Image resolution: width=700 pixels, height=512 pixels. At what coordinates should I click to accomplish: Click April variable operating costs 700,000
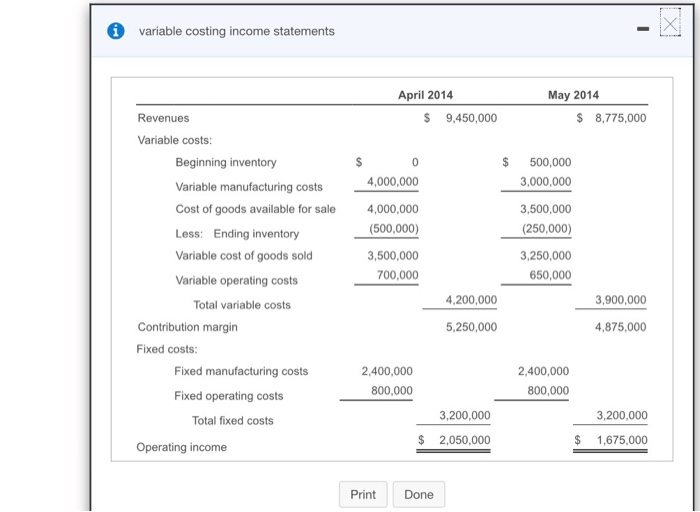pos(398,275)
